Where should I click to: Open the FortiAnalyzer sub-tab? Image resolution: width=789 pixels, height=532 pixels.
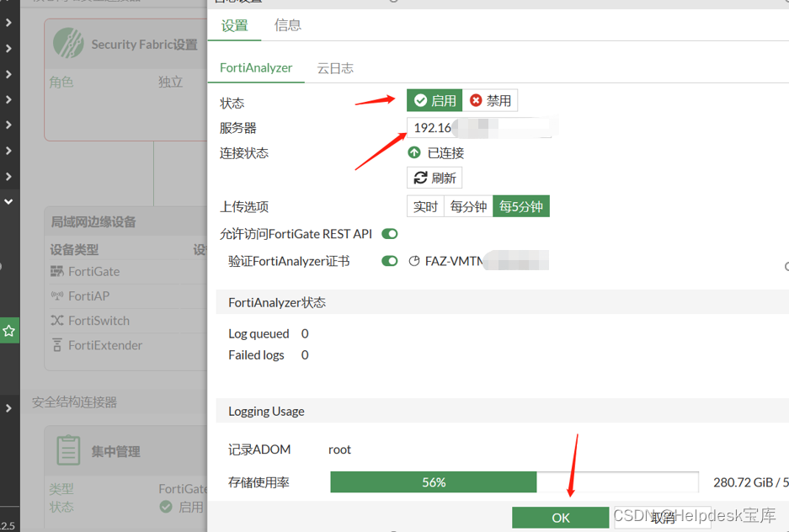point(256,68)
